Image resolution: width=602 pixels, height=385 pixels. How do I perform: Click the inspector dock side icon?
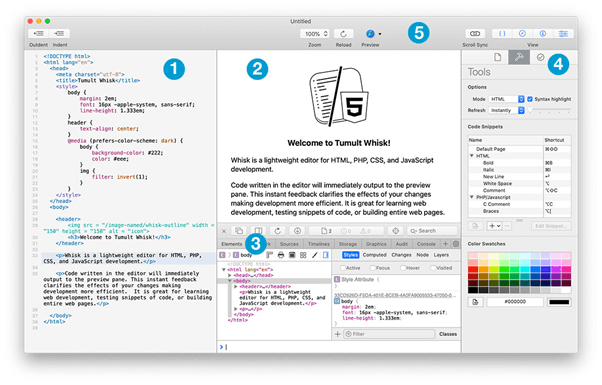(x=258, y=231)
